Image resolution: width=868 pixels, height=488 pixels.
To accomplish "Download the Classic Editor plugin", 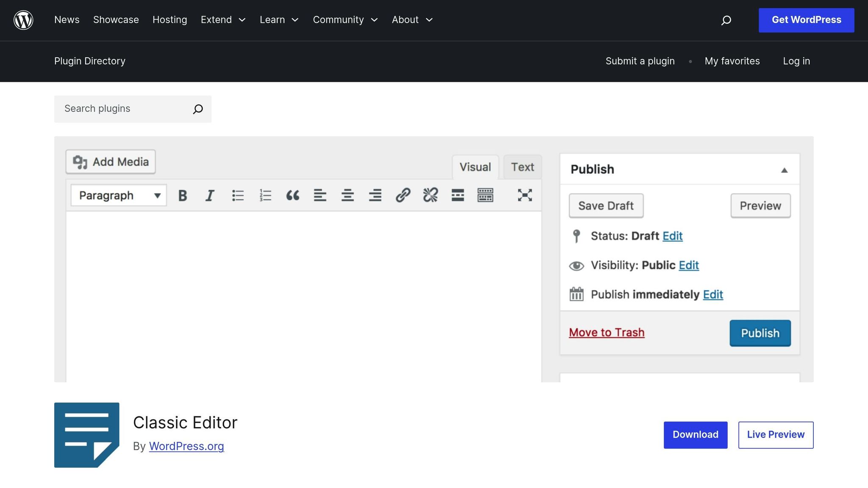I will (696, 435).
